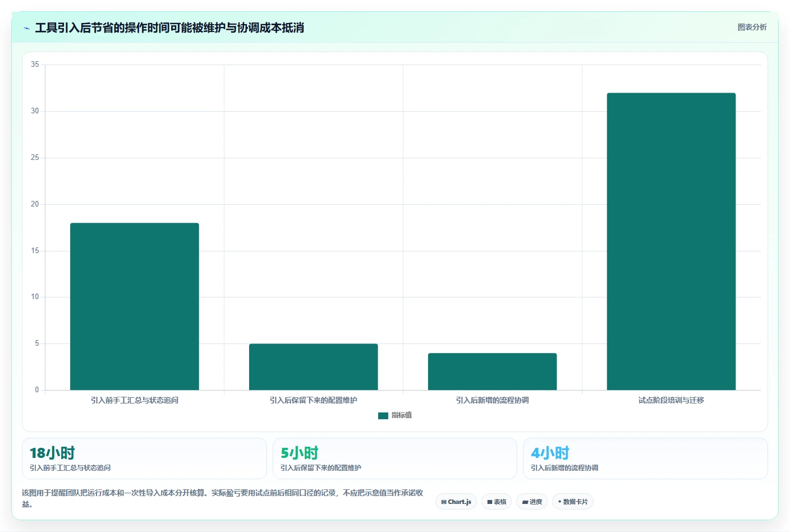Click the 指标值 legend label
This screenshot has height=532, width=790.
(x=402, y=415)
